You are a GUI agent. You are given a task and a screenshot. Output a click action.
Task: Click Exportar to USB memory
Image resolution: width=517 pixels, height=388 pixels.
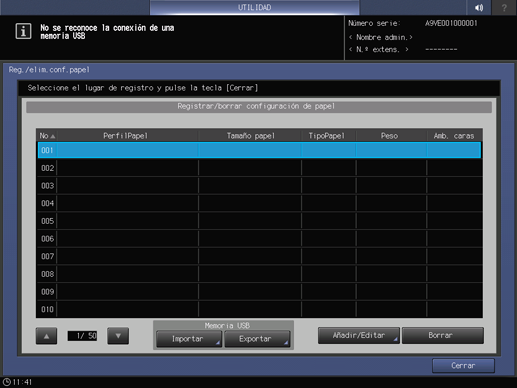pyautogui.click(x=257, y=339)
